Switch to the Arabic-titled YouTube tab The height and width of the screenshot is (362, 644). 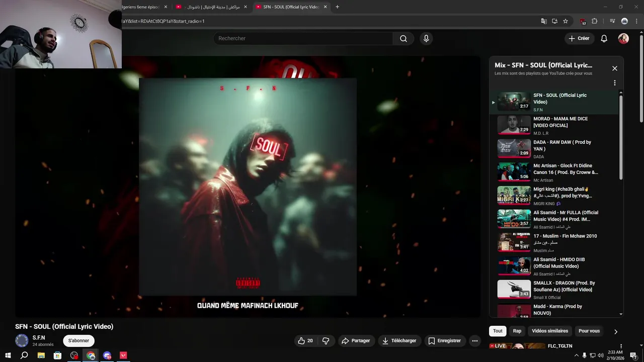[211, 7]
